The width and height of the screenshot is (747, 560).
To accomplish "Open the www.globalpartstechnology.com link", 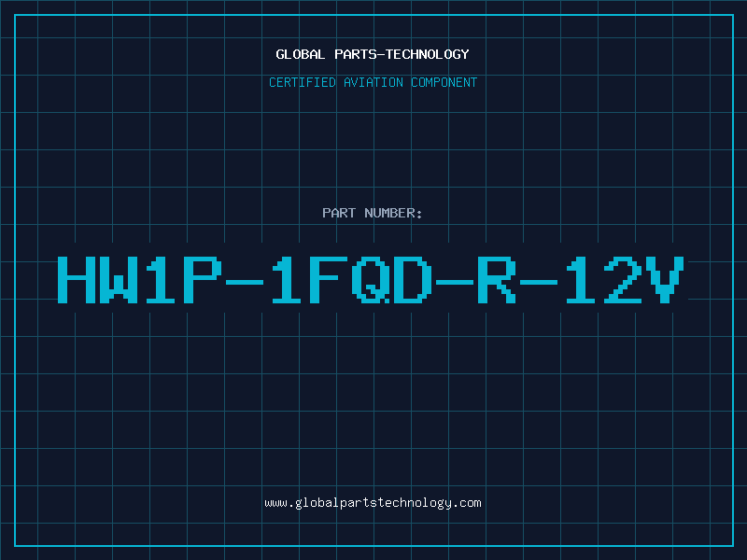I will (373, 503).
